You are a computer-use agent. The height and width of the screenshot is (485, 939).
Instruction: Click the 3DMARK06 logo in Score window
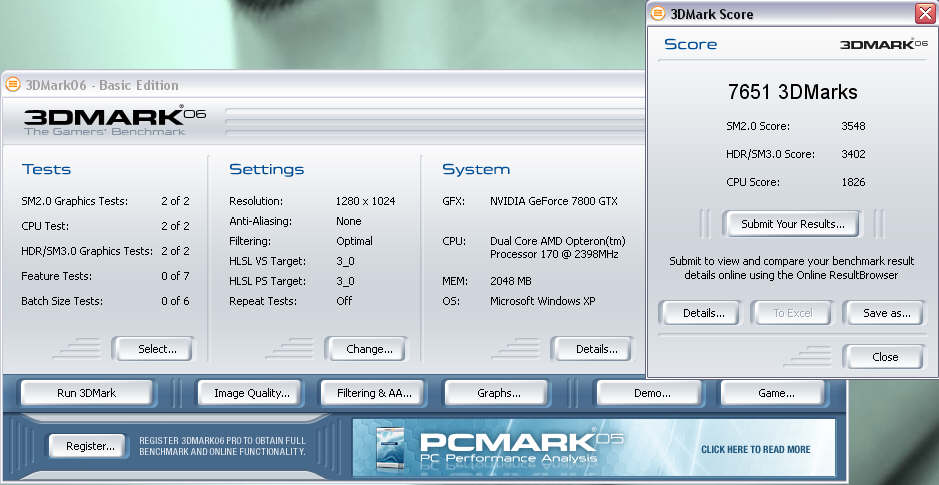[884, 44]
